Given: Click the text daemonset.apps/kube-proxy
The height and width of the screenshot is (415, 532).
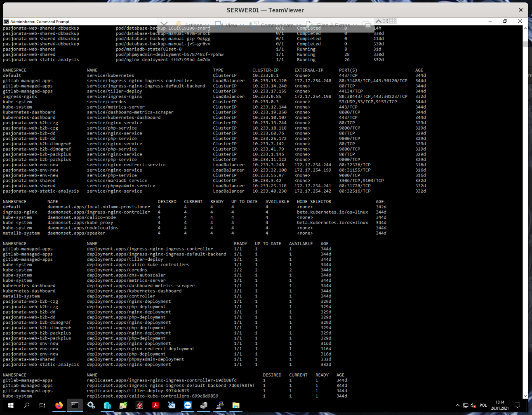Looking at the screenshot, I should pyautogui.click(x=80, y=223).
